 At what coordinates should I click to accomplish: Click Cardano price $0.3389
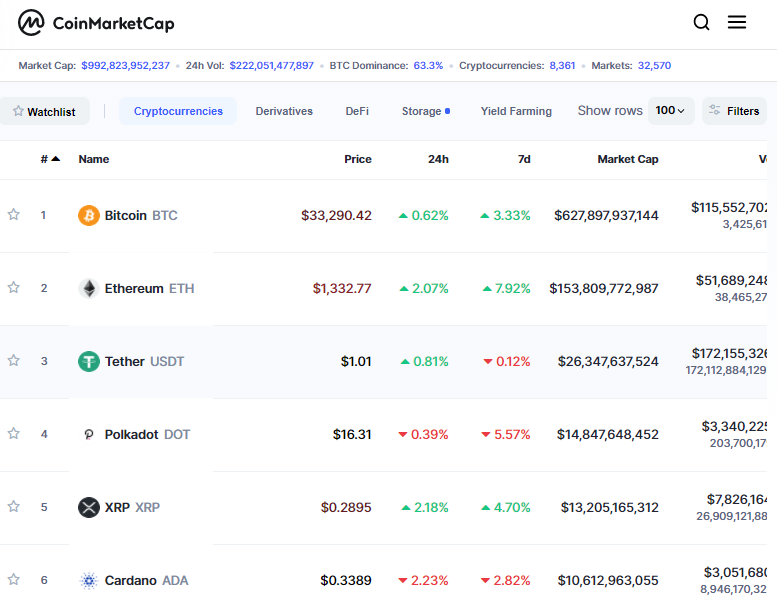point(346,580)
